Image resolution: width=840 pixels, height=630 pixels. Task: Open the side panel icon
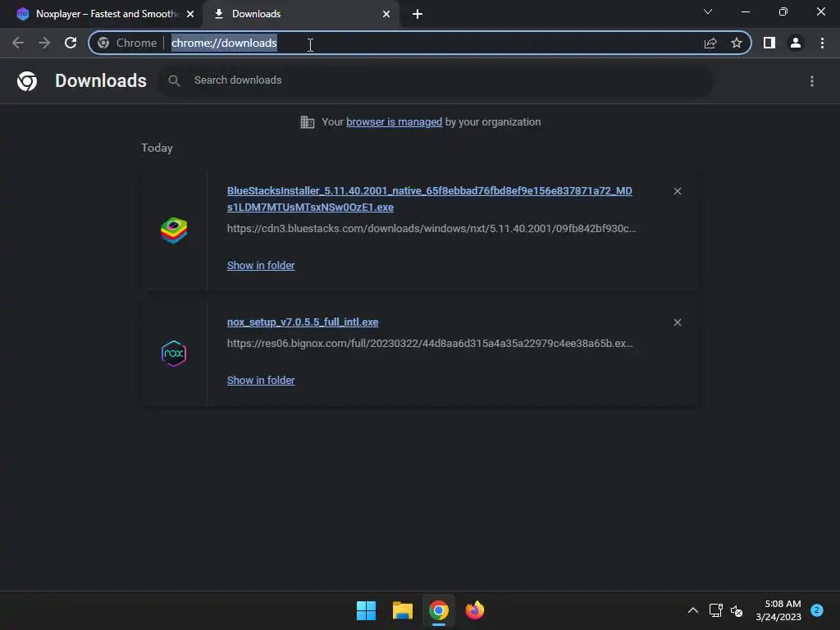click(769, 43)
